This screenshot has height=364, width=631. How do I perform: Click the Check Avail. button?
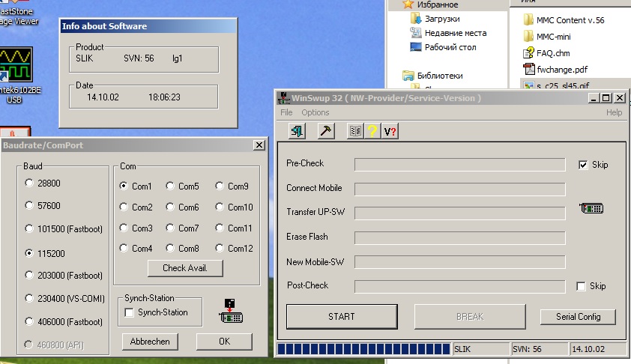pos(185,268)
